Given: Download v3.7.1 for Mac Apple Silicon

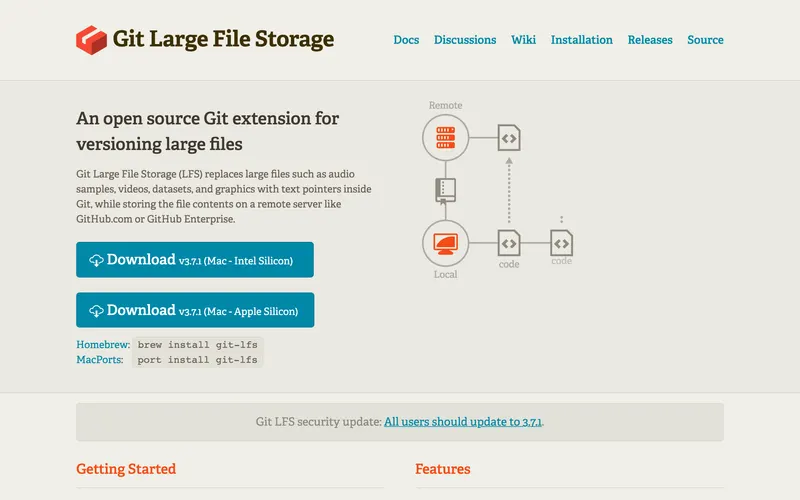Looking at the screenshot, I should coord(195,310).
